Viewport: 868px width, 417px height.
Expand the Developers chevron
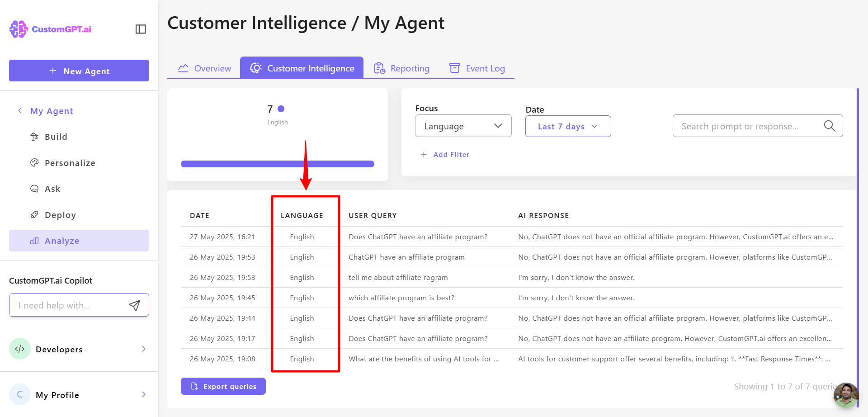click(144, 349)
